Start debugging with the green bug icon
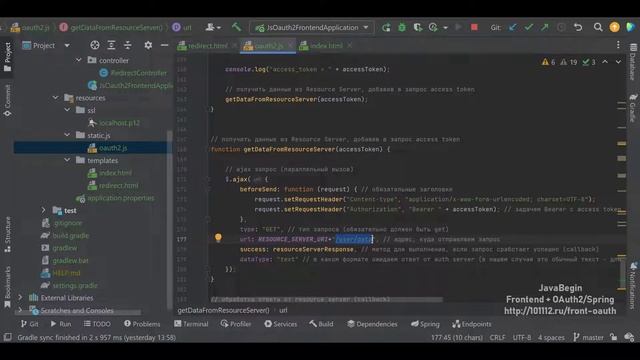The height and width of the screenshot is (360, 640). click(x=402, y=27)
